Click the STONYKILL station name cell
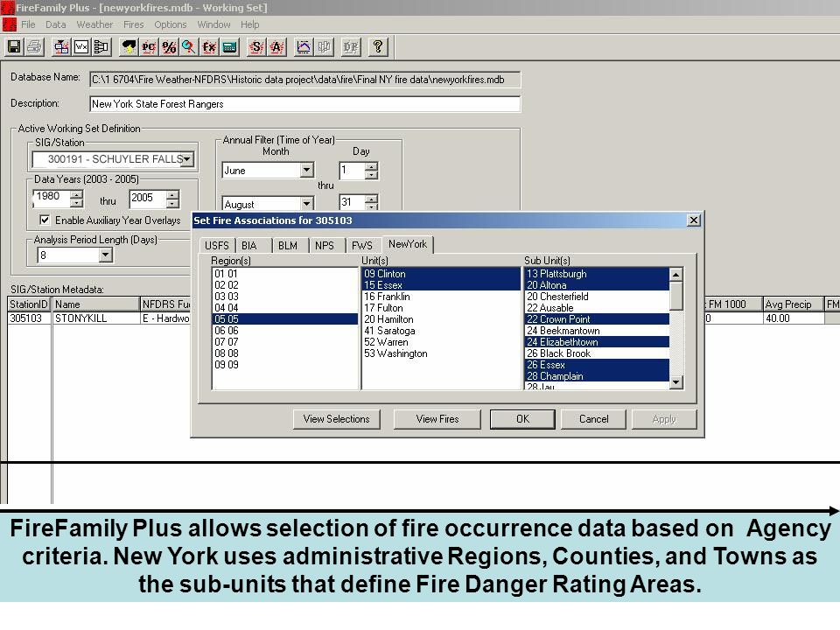The image size is (840, 630). point(96,318)
